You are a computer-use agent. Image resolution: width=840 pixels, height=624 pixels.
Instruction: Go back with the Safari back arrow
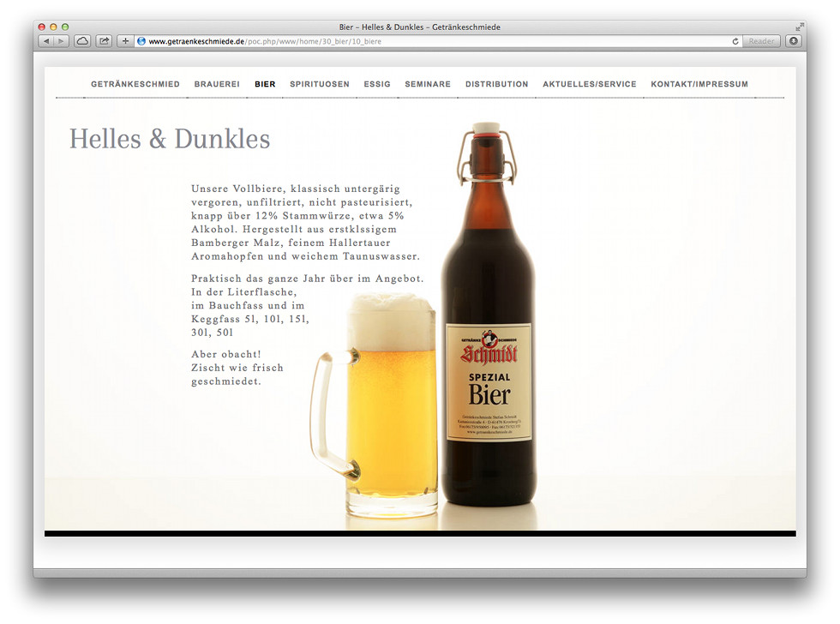point(46,40)
